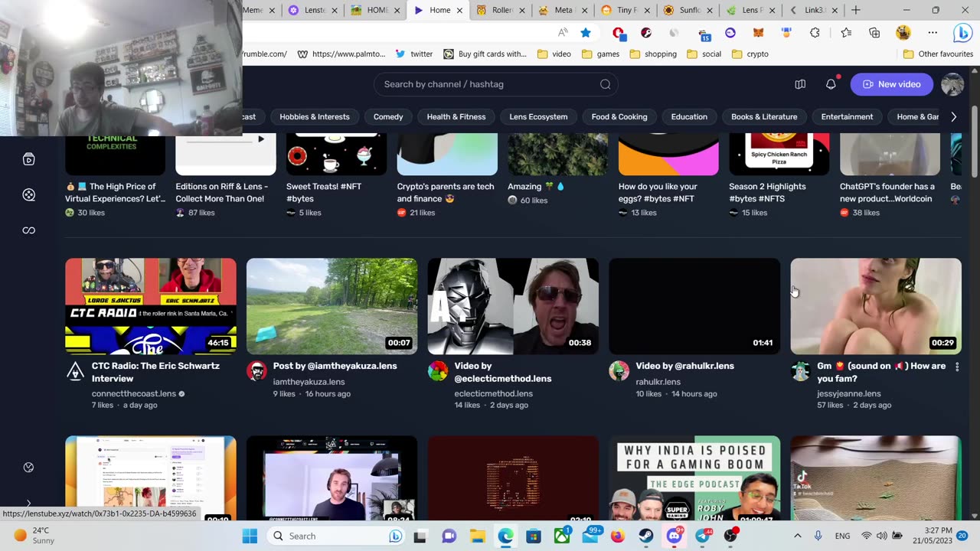Open the Buy gift cards bookmark
This screenshot has height=551, width=980.
[485, 54]
